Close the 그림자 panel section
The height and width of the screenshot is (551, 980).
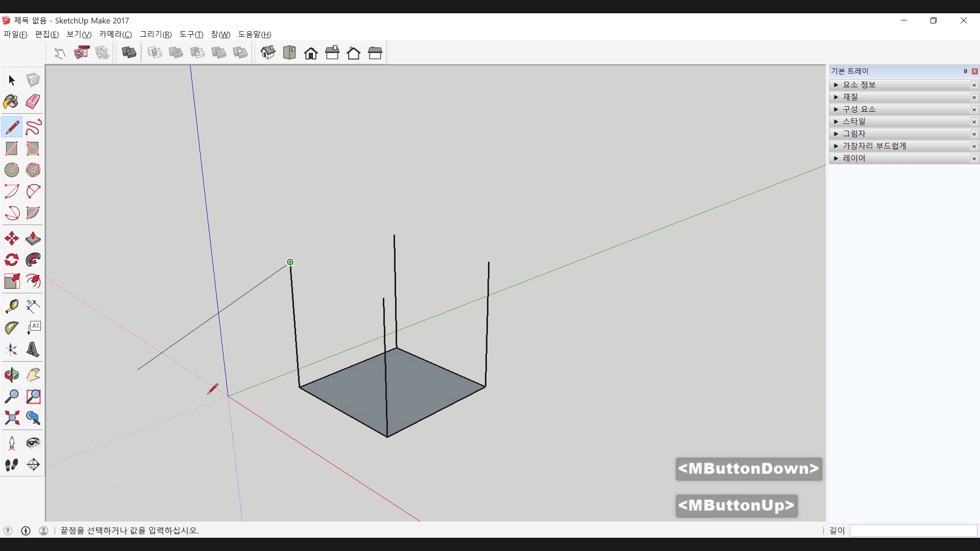(x=974, y=134)
